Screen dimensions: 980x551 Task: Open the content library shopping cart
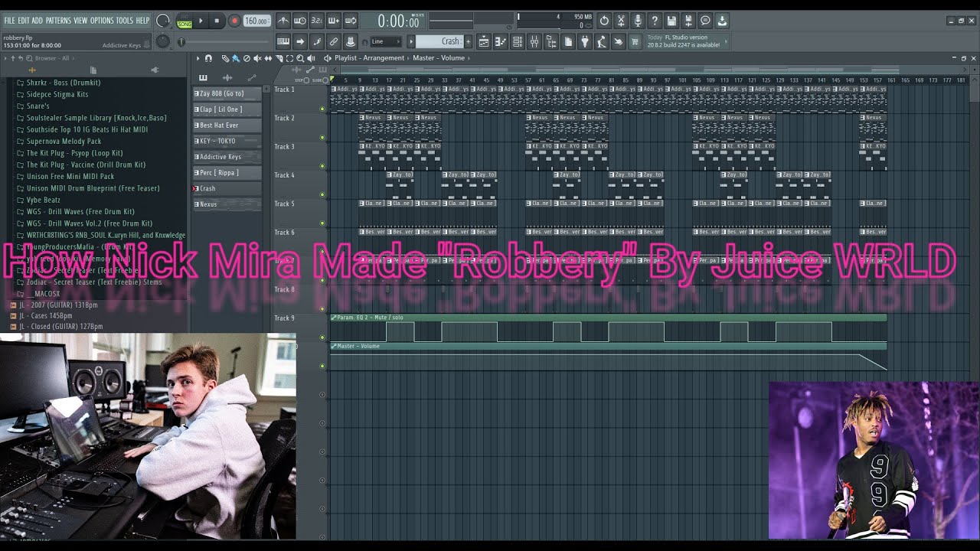coord(634,41)
